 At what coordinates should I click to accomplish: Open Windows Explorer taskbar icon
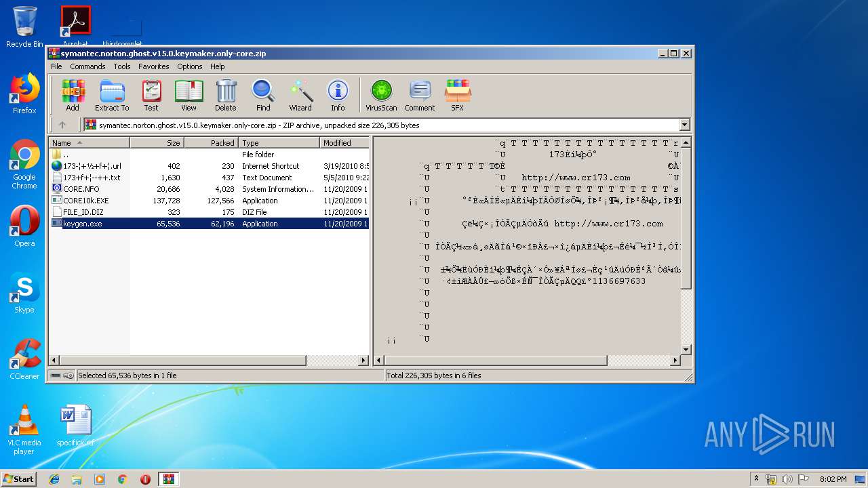point(77,479)
